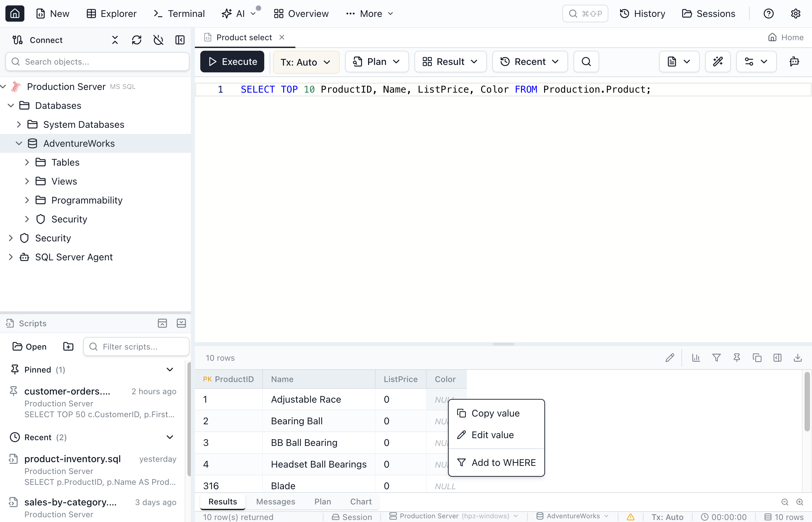Open the Recent dropdown

530,62
